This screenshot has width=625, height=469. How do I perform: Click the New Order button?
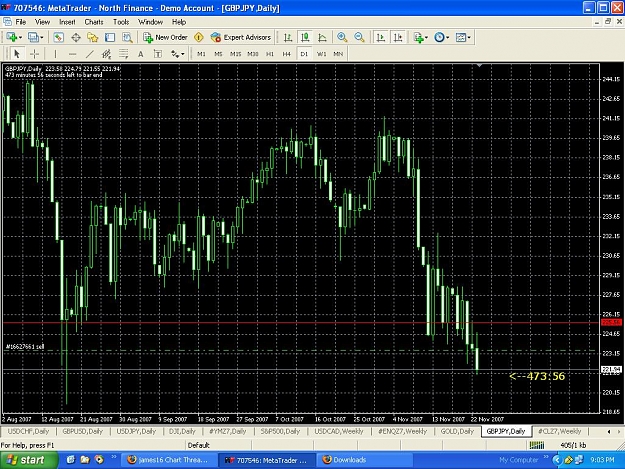[x=165, y=37]
